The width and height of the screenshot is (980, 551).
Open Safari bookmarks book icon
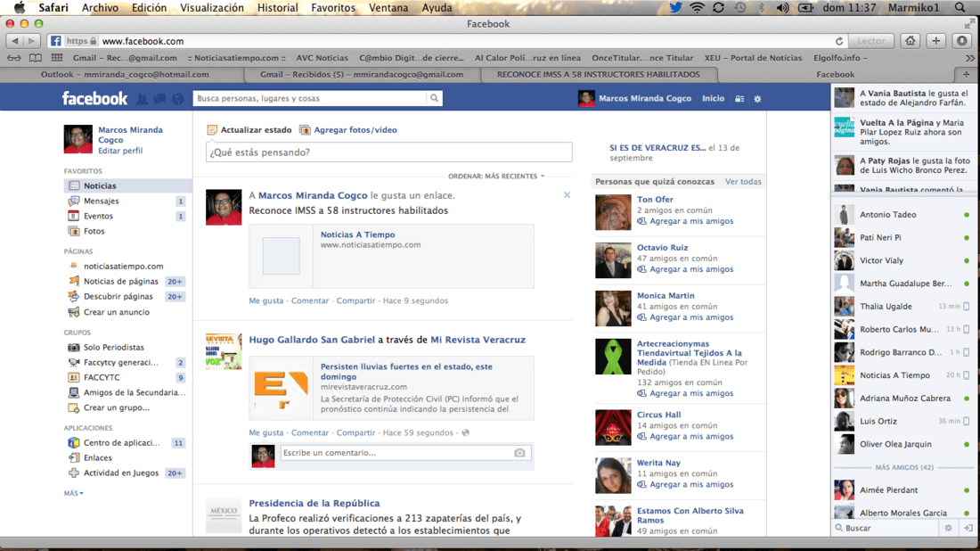click(x=36, y=58)
